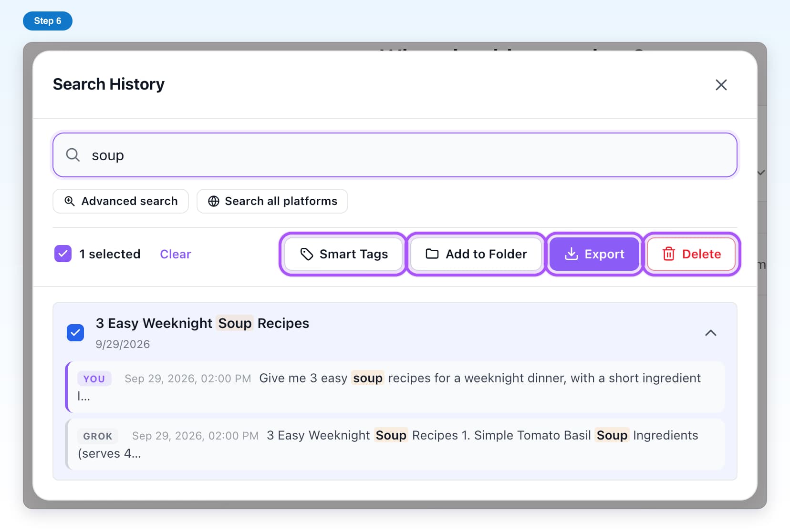Viewport: 790px width, 532px height.
Task: Click the YOU message preview
Action: tap(395, 387)
